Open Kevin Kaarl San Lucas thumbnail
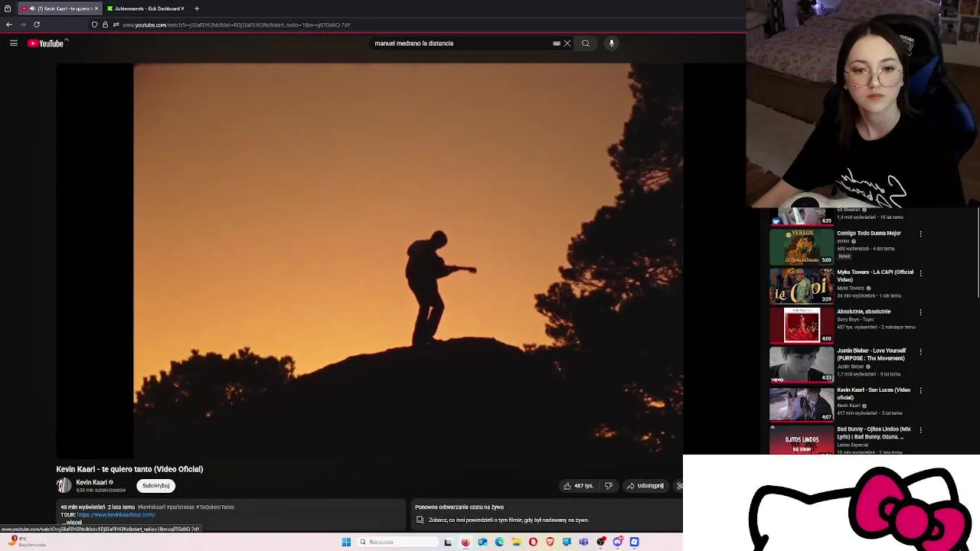The image size is (980, 551). click(802, 403)
